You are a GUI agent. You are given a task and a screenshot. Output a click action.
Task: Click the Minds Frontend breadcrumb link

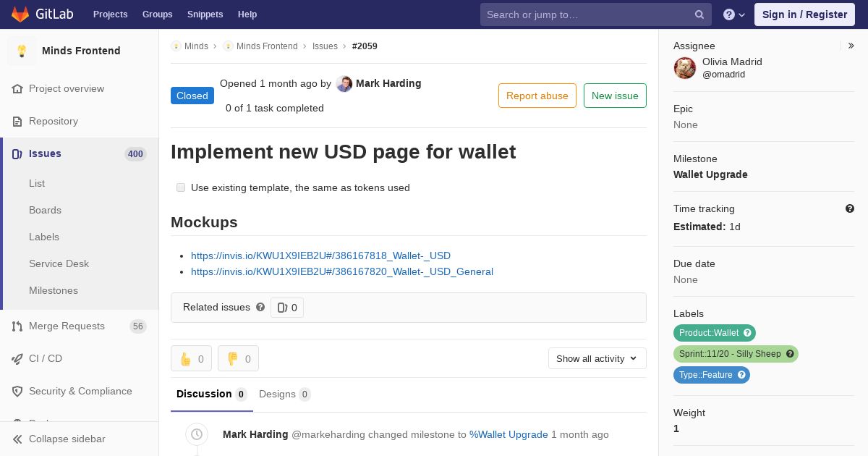pyautogui.click(x=267, y=46)
